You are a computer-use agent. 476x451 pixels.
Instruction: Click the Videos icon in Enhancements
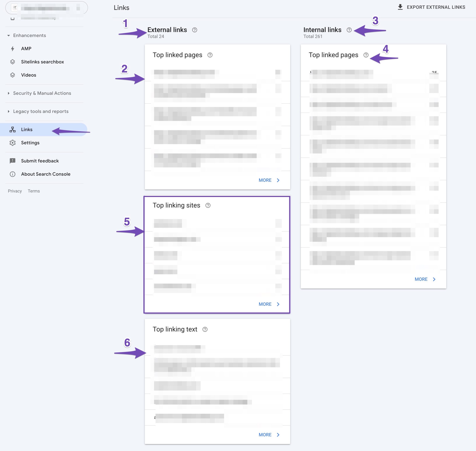point(13,75)
